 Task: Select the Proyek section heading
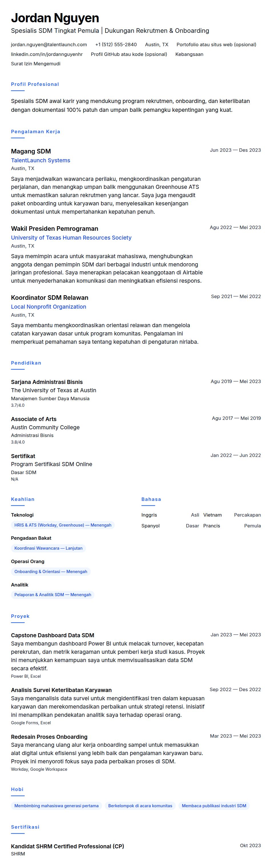coord(20,616)
